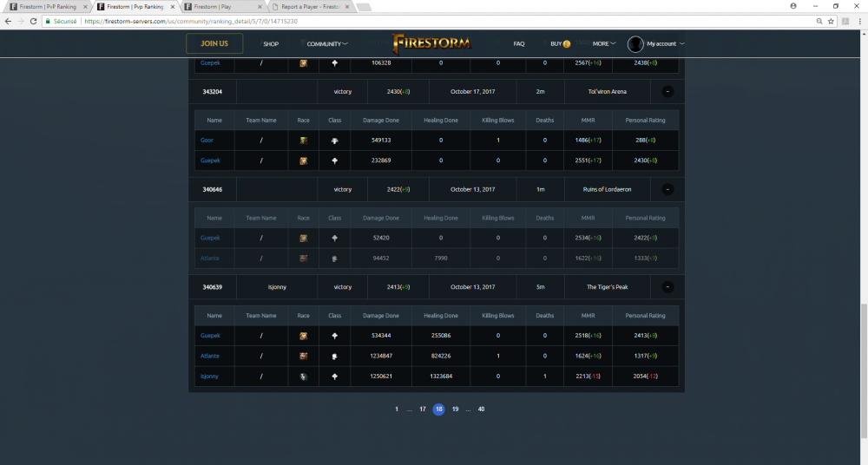Open the zoom magnifier in address bar

819,21
